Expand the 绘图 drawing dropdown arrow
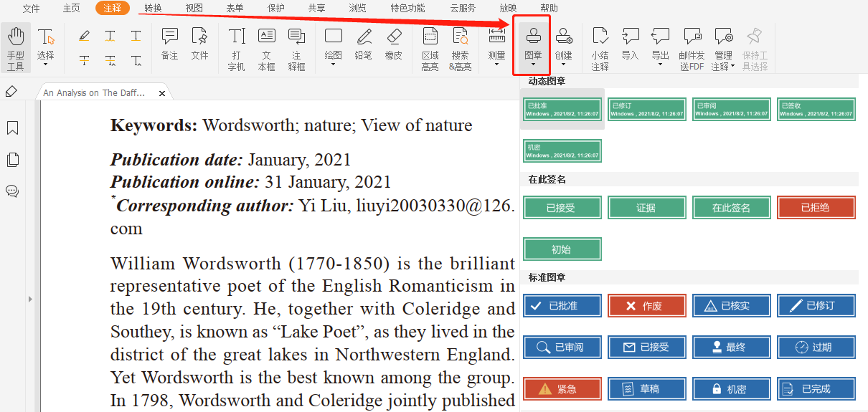Screen dimensions: 868x412 coord(334,64)
